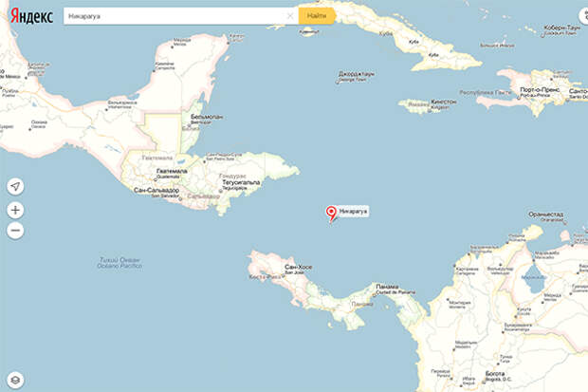Zoom out with the minus button
Screen dimensions: 588x392
[15, 230]
